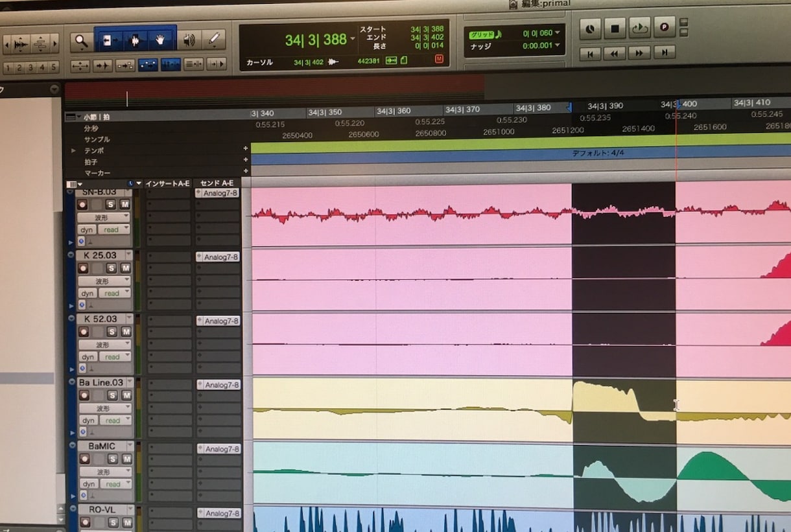Open the main counter format dropdown arrow

353,40
